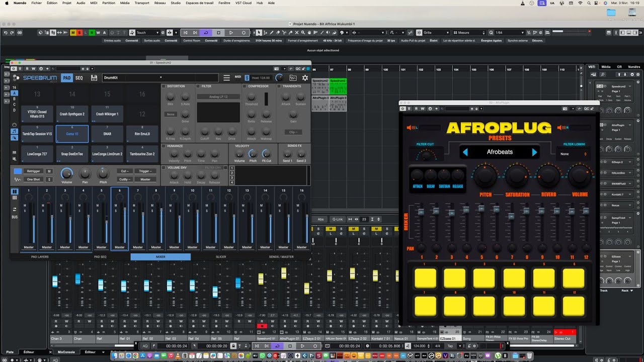The height and width of the screenshot is (362, 644).
Task: Toggle Speedrum host tempo sync icon
Action: [x=248, y=78]
